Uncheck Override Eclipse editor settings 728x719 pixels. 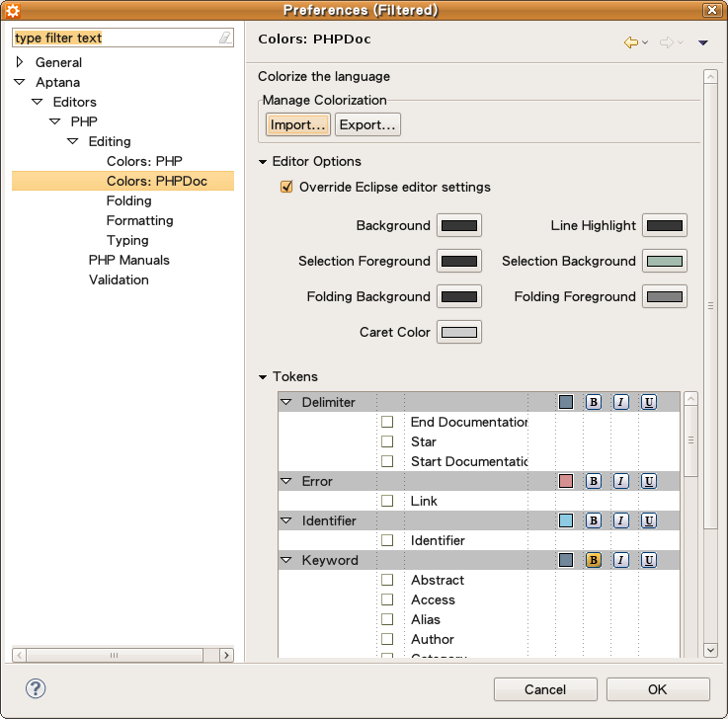[x=286, y=187]
